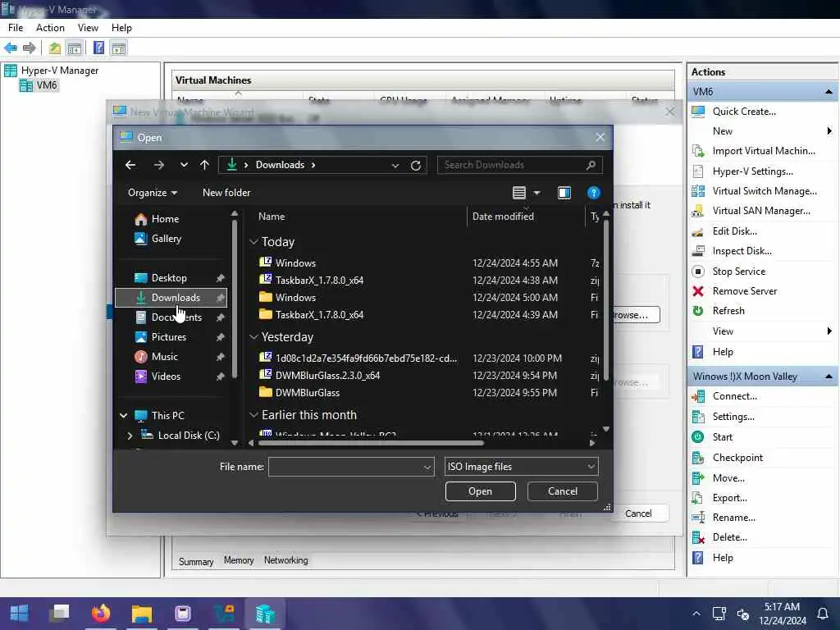Collapse the Yesterday group

click(x=254, y=337)
